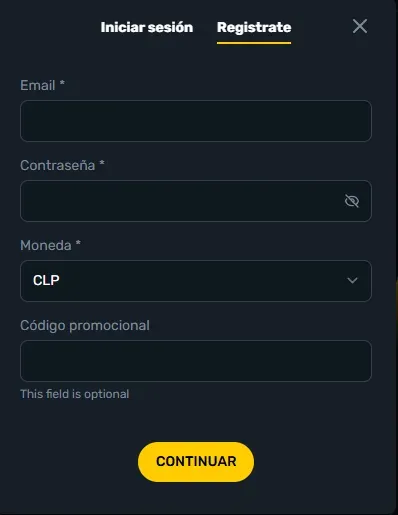Focus the Contraseña password field
The image size is (398, 515).
tap(196, 201)
